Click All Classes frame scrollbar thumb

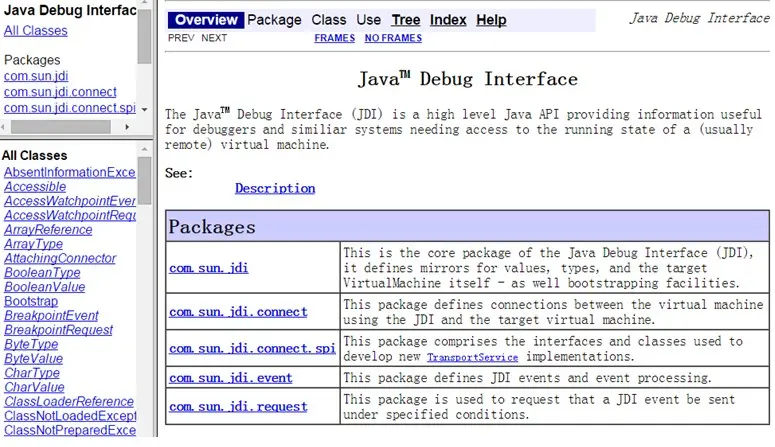pos(144,180)
